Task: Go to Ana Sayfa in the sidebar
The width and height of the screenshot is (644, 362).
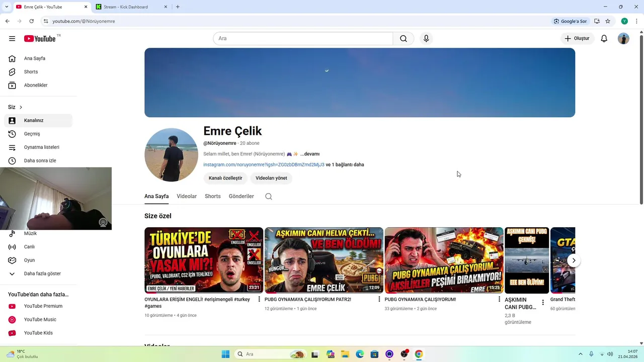Action: [38, 58]
